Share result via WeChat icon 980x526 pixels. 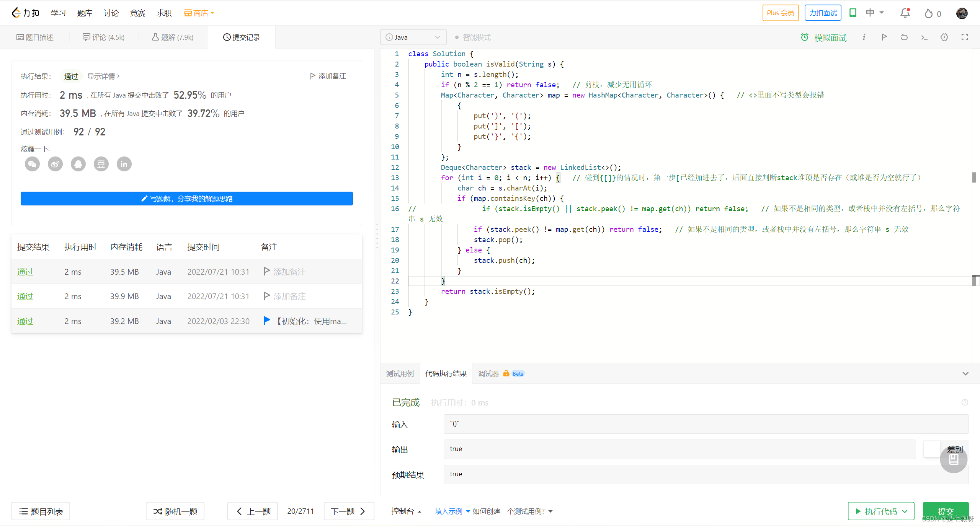coord(32,164)
